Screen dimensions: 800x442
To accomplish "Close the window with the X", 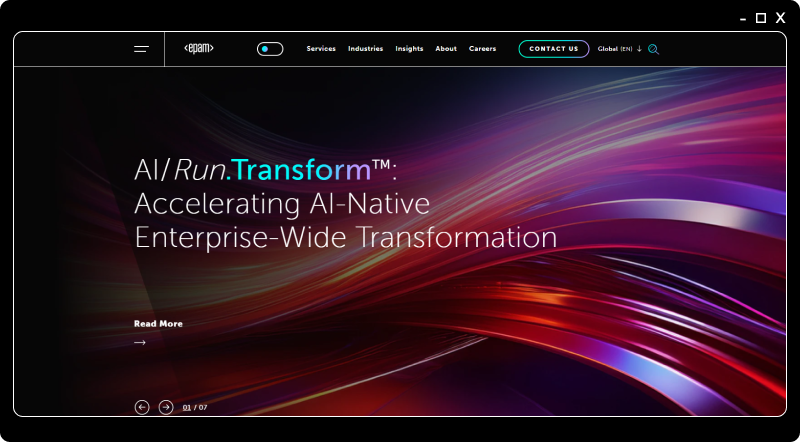I will coord(780,17).
